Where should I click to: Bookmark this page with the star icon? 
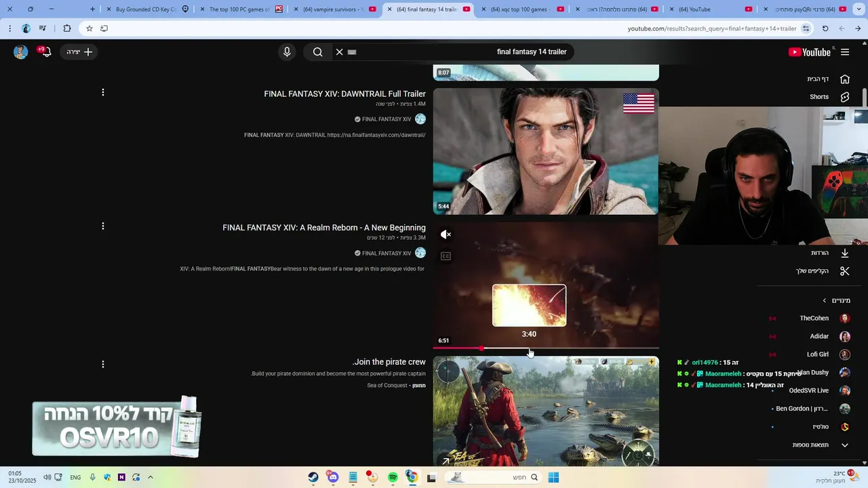89,28
